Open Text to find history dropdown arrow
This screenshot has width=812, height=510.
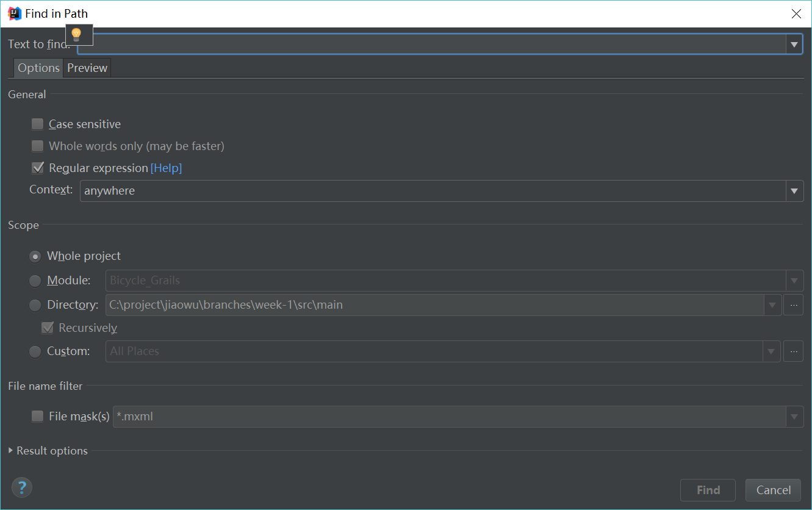[x=794, y=45]
